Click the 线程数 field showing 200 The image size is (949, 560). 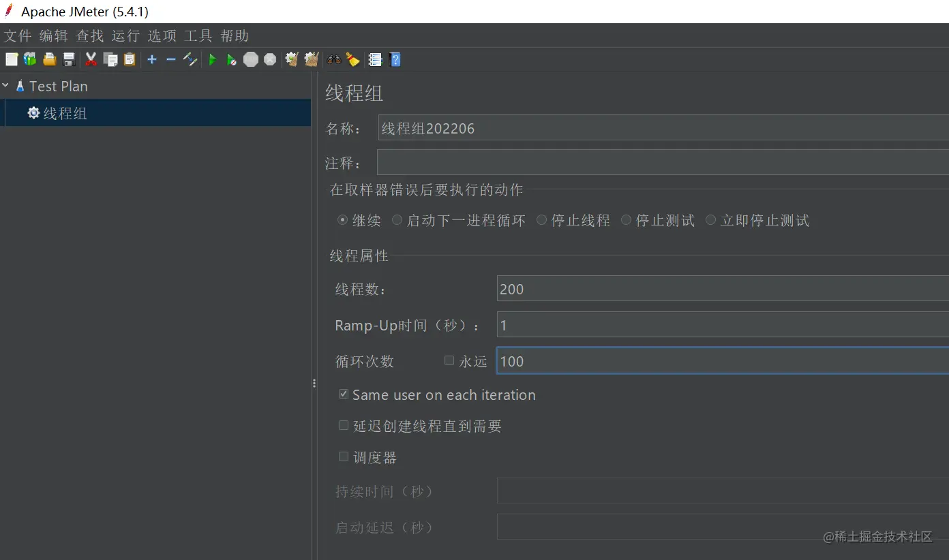pyautogui.click(x=723, y=289)
